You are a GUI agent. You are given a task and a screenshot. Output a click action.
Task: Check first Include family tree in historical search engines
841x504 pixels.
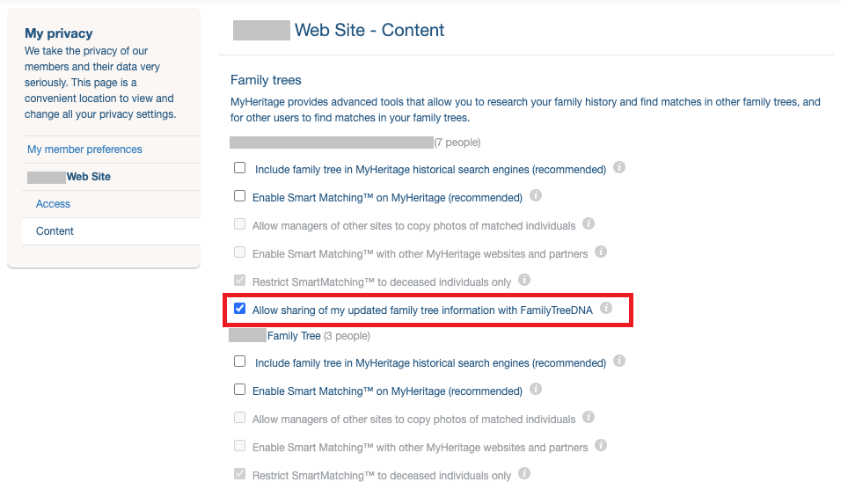click(240, 168)
